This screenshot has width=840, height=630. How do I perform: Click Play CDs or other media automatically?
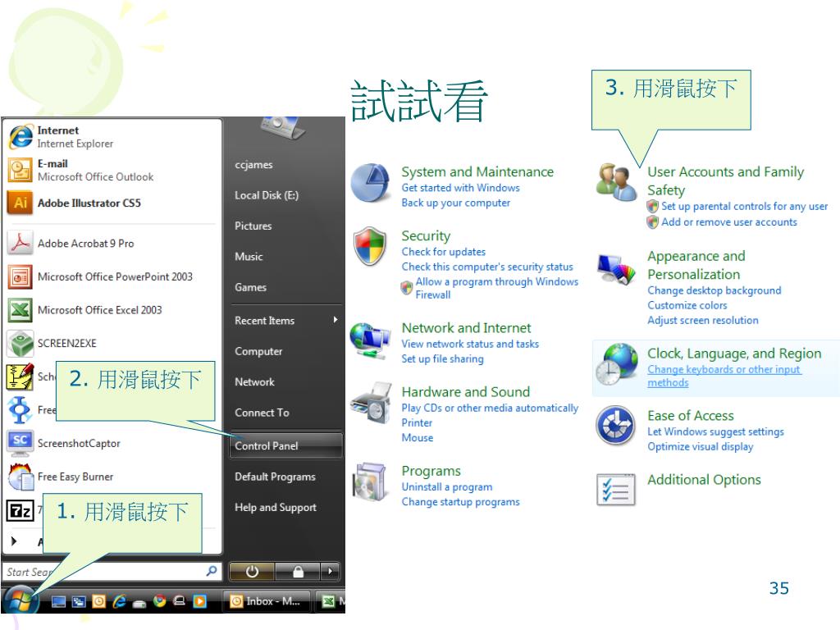point(490,409)
